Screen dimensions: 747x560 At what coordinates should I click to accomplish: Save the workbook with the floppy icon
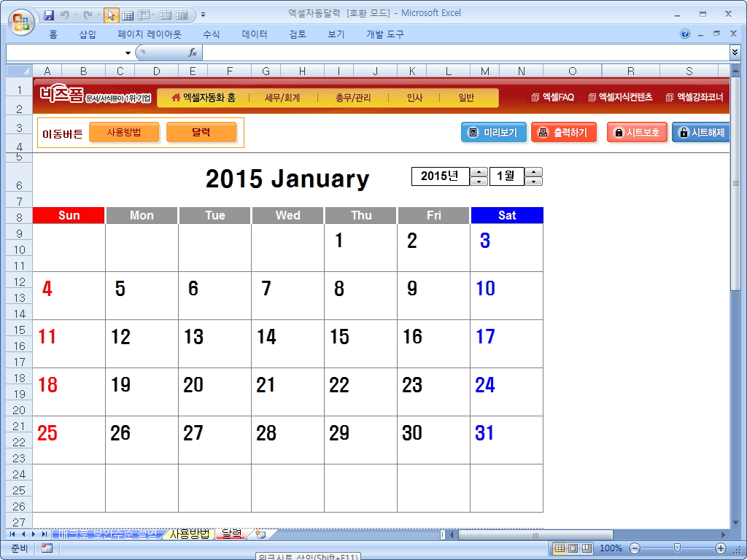coord(49,15)
